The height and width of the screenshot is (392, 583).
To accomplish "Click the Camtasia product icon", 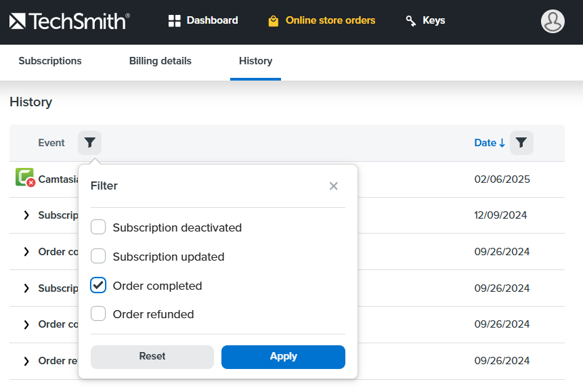I will tap(24, 178).
